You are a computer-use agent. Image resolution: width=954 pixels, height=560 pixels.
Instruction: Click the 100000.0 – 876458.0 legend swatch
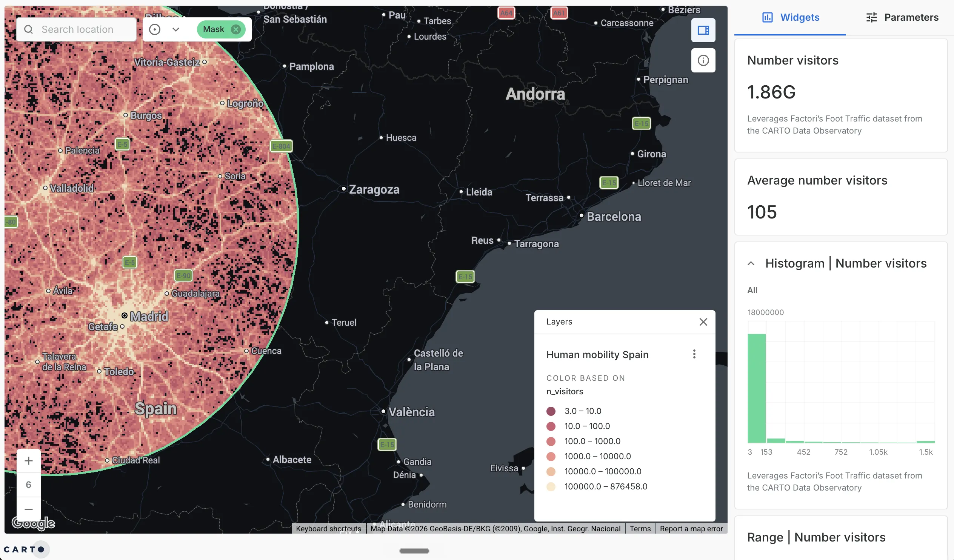551,487
